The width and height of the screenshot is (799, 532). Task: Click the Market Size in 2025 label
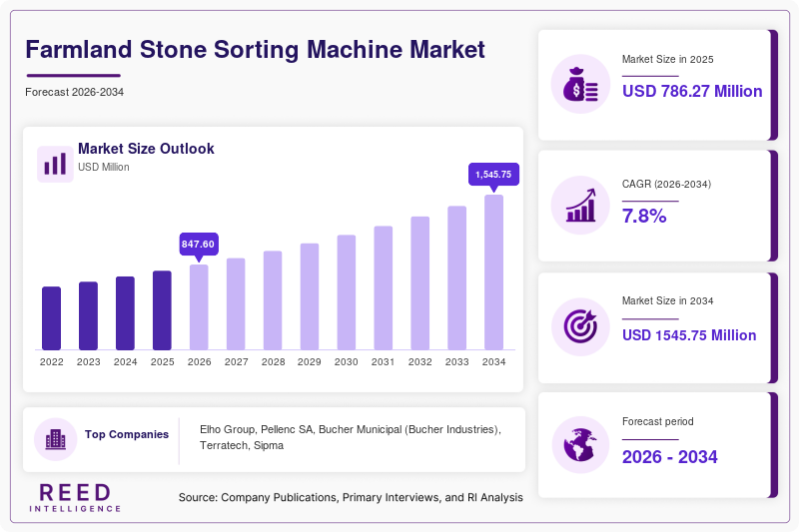(667, 59)
